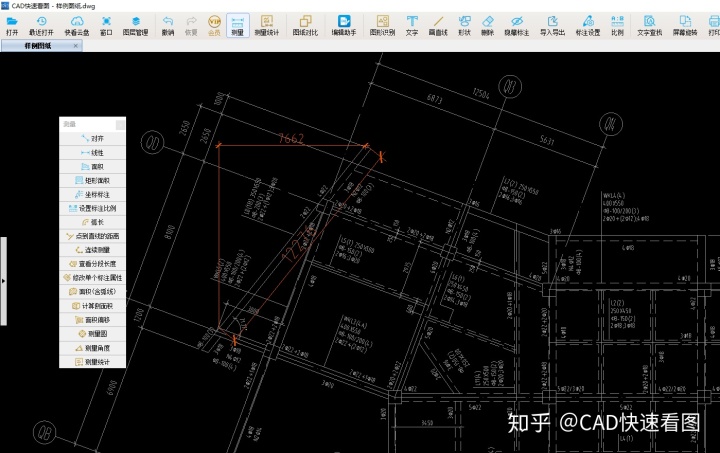Toggle 隐藏标注 hide annotations
720x453 pixels.
click(x=517, y=26)
